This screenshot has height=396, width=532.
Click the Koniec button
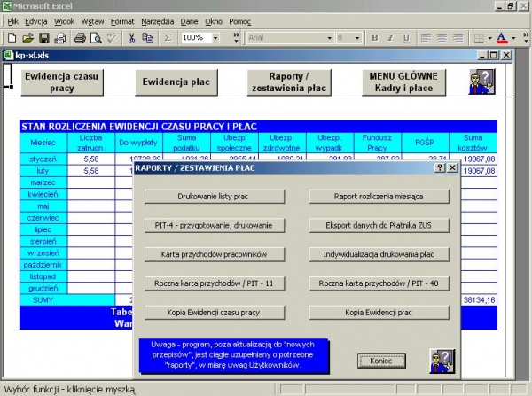[x=374, y=360]
